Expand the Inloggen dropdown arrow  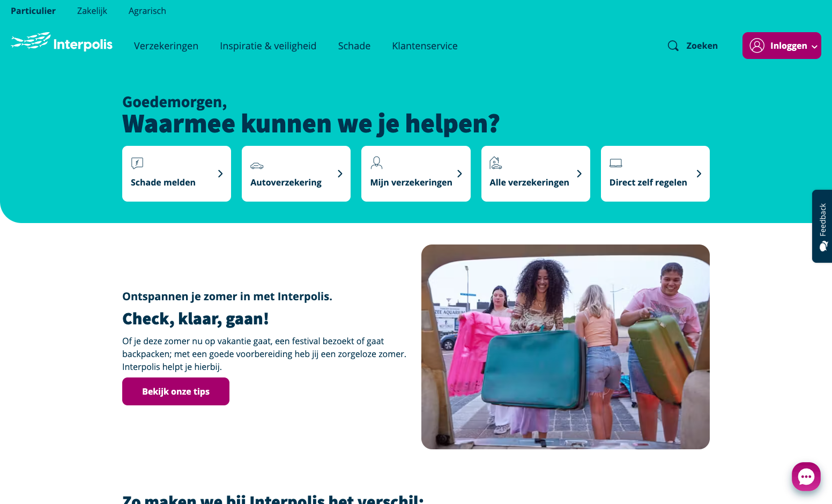point(814,47)
